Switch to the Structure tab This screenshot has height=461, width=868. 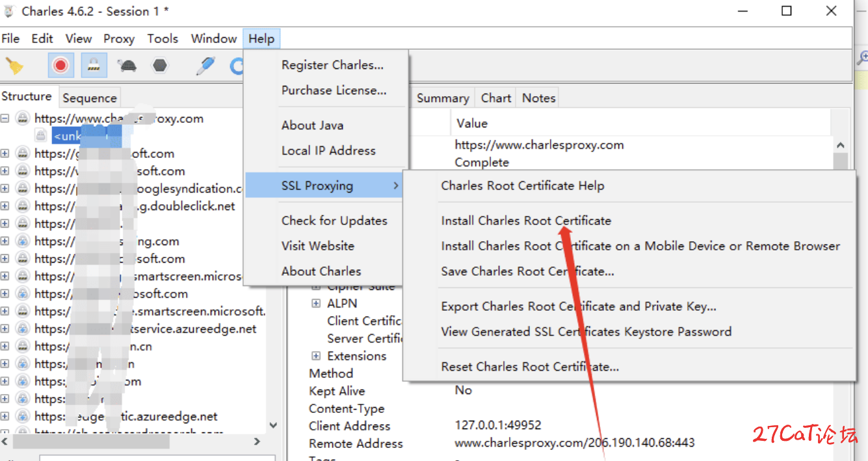point(27,97)
